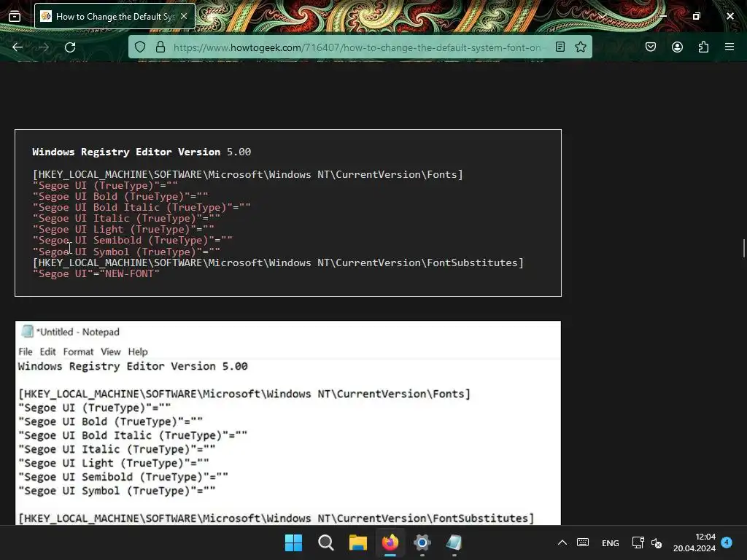Click the "Segoe UI"="NEW-FONT" line in code block

coord(96,274)
